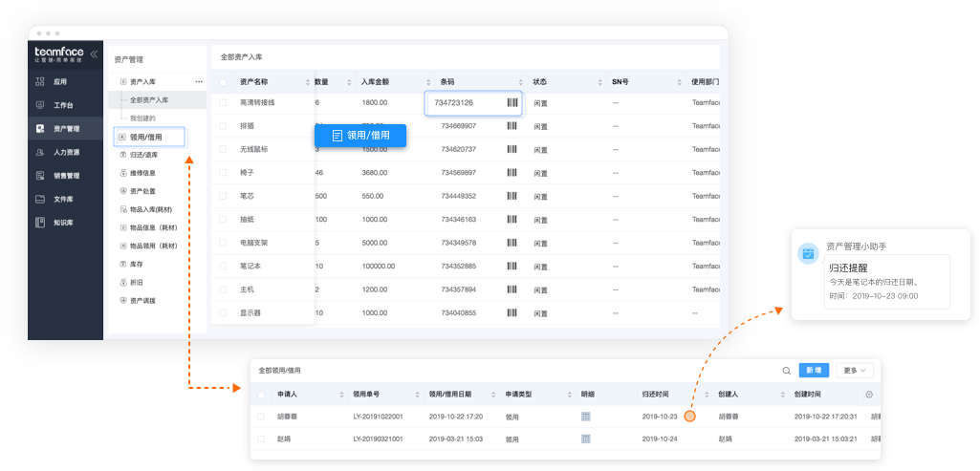Click the barcode icon for 734357894
Image resolution: width=980 pixels, height=471 pixels.
(512, 289)
